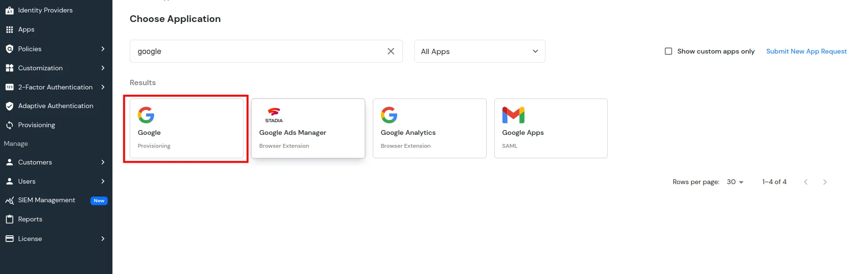Click the New badge beside SIEM Management

click(99, 201)
